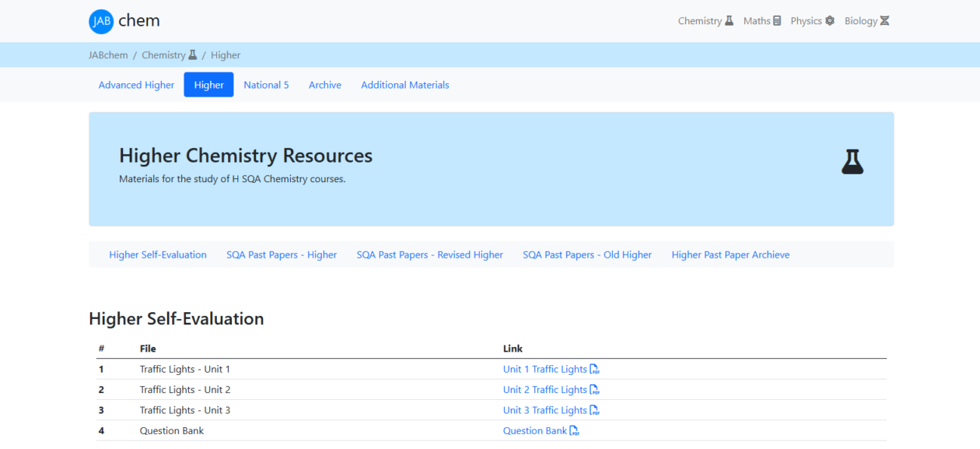Jump to SQA Past Papers - Old Higher
980x449 pixels.
coord(587,254)
